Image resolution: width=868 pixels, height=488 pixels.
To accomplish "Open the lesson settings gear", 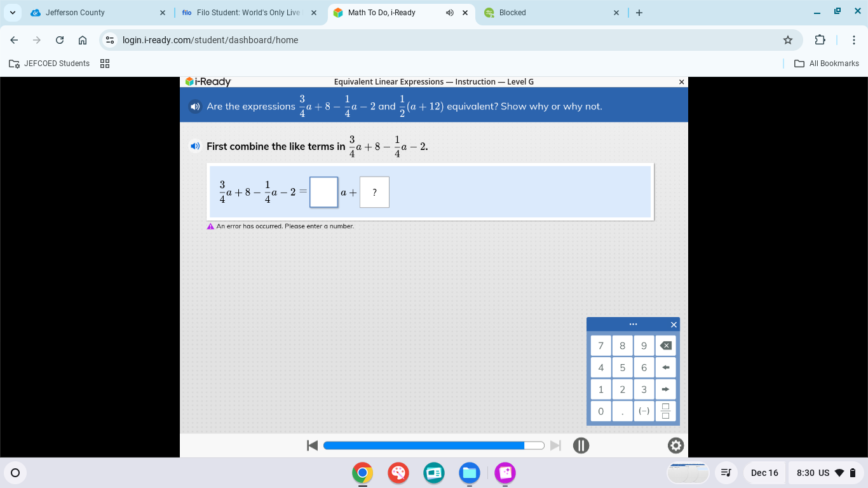I will point(675,445).
